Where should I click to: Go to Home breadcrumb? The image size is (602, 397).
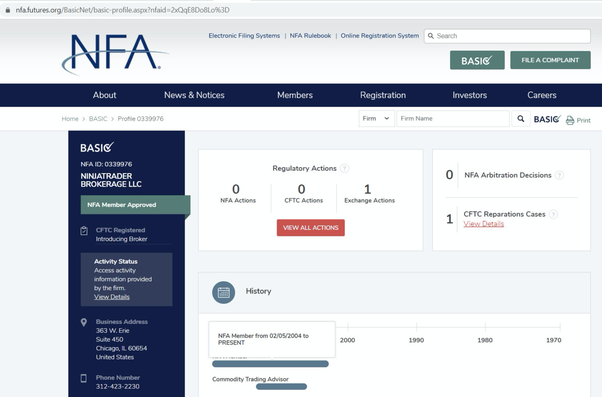(x=70, y=119)
